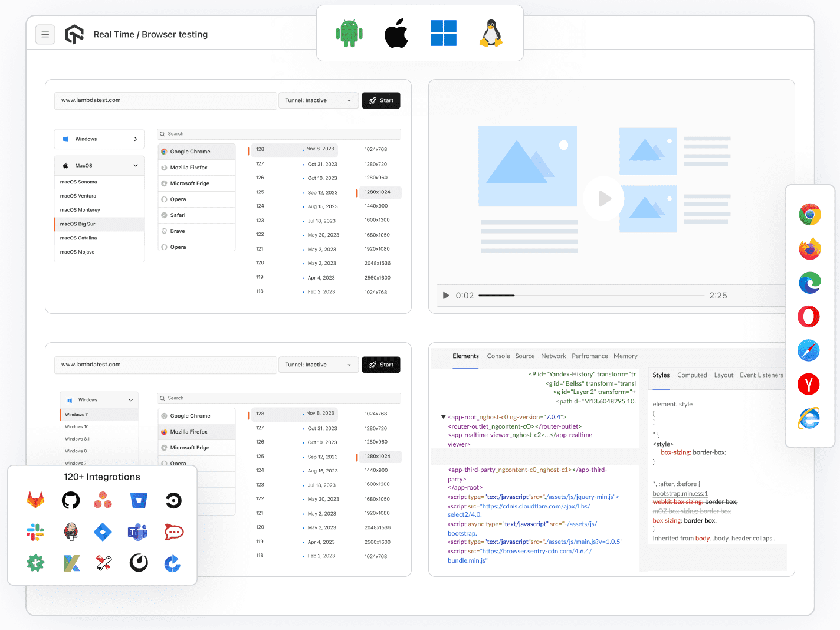The height and width of the screenshot is (630, 840).
Task: Click the Safari compass icon in sidebar
Action: (809, 350)
